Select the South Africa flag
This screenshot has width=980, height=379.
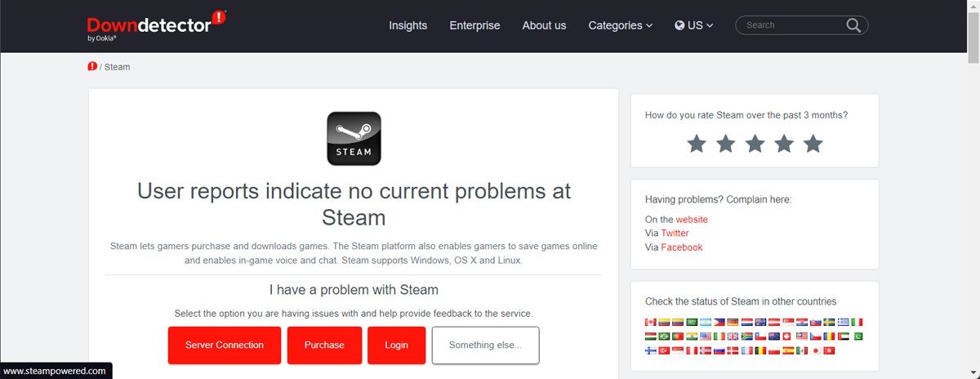click(x=747, y=337)
